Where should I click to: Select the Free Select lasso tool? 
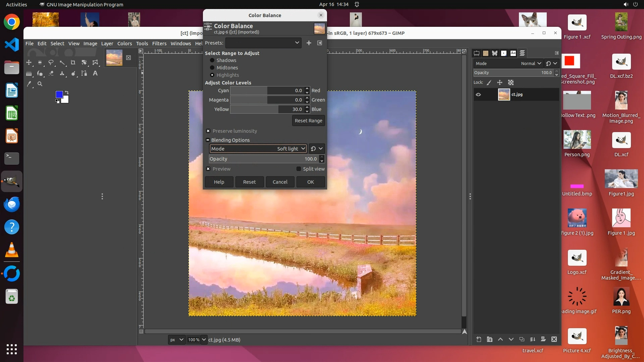click(51, 63)
